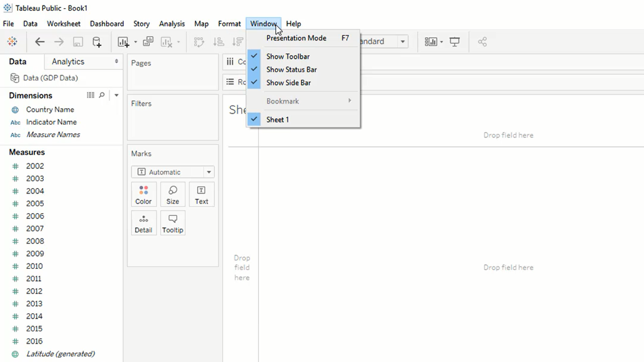Open the Dimensions pane dropdown arrow
This screenshot has height=362, width=644.
coord(116,95)
